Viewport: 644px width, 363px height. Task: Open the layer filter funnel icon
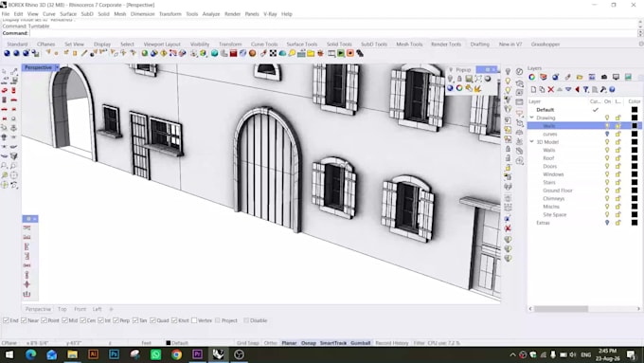(586, 90)
